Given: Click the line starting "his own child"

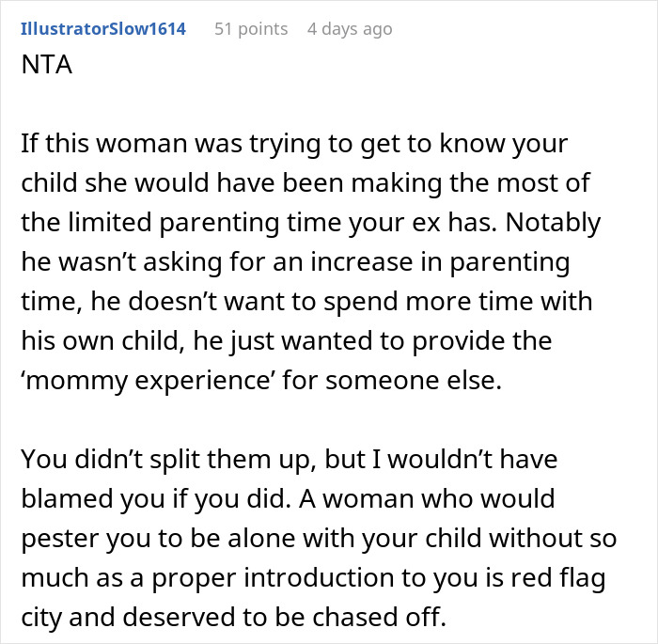Looking at the screenshot, I should coord(286,341).
